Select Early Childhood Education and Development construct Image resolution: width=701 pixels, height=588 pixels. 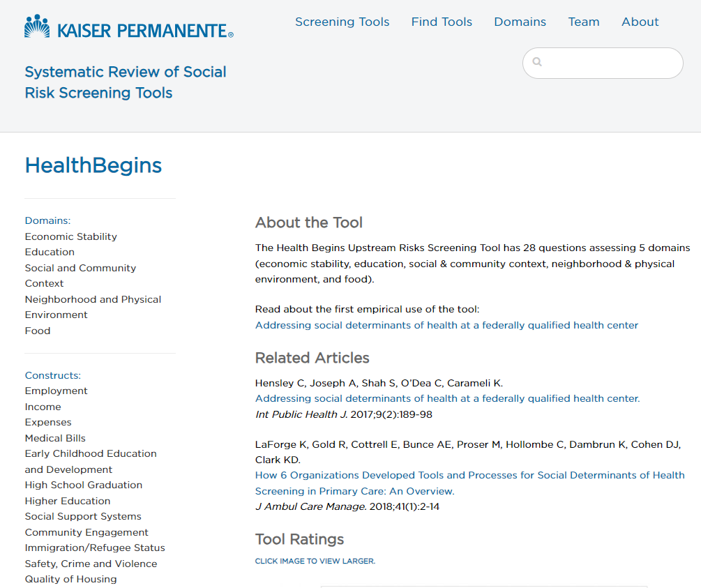(x=90, y=462)
